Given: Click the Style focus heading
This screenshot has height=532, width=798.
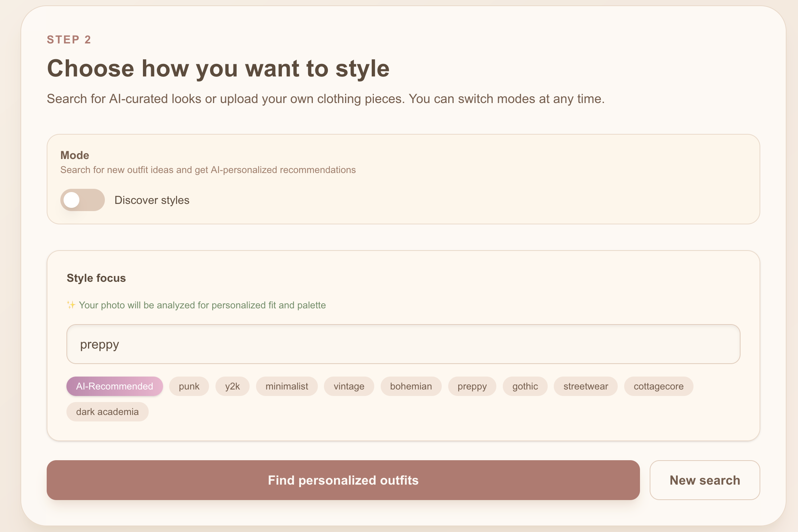Looking at the screenshot, I should pos(96,278).
